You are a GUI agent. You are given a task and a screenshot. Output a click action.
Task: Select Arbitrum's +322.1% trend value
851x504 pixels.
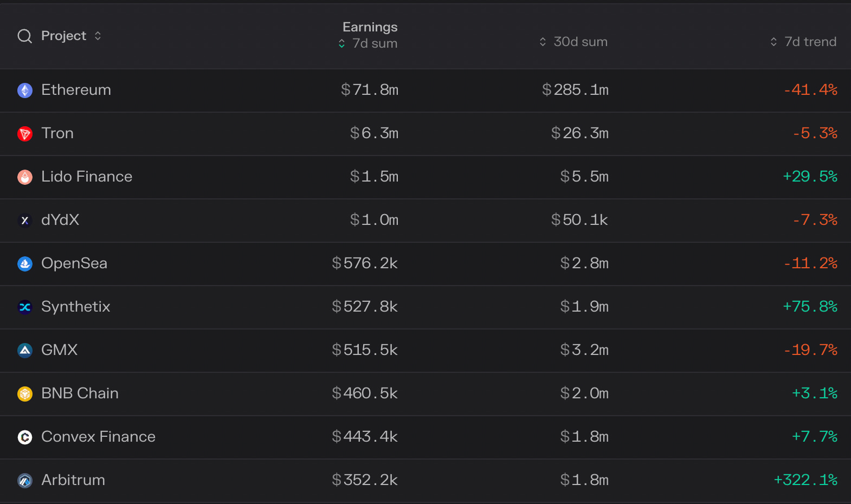tap(805, 480)
